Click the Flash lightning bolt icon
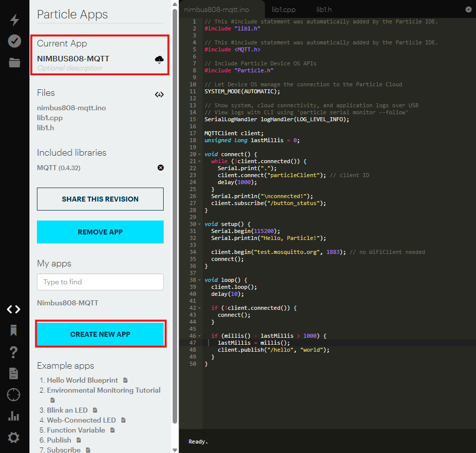This screenshot has width=476, height=453. click(x=14, y=20)
